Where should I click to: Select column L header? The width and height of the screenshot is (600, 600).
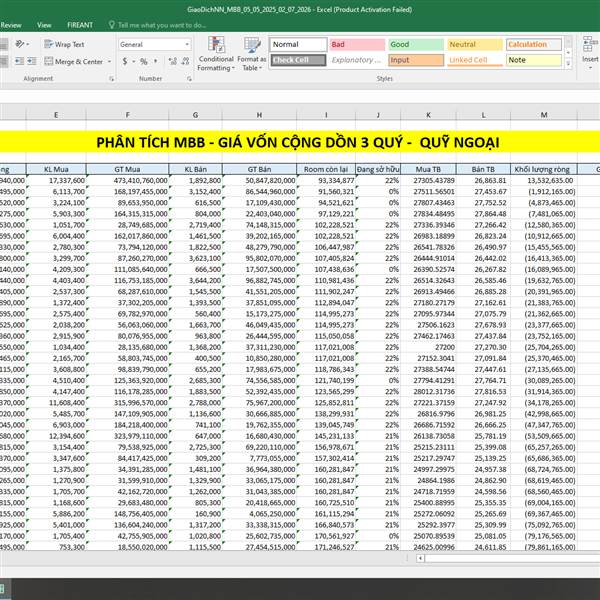point(483,115)
